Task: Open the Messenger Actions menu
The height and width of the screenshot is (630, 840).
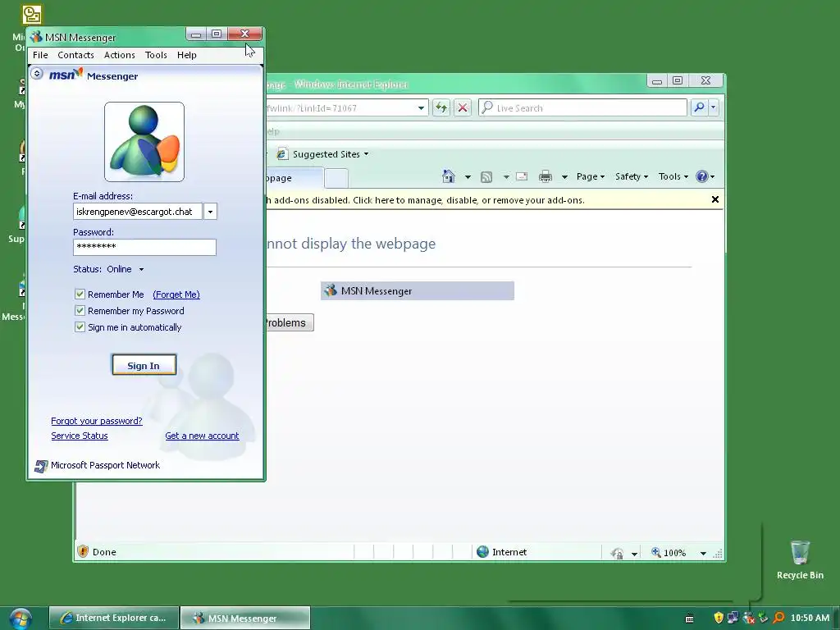Action: (x=120, y=55)
